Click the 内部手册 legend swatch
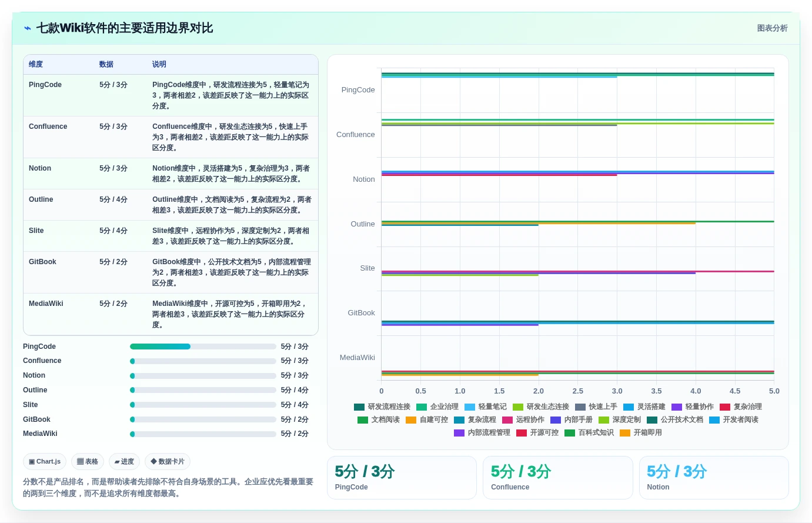Image resolution: width=812 pixels, height=523 pixels. 556,419
